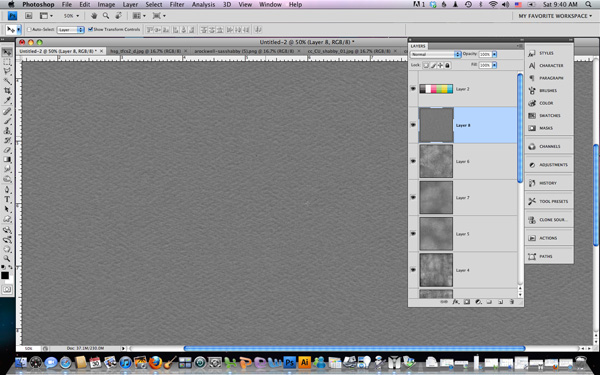Select the Gradient tool
600x375 pixels.
(x=7, y=160)
